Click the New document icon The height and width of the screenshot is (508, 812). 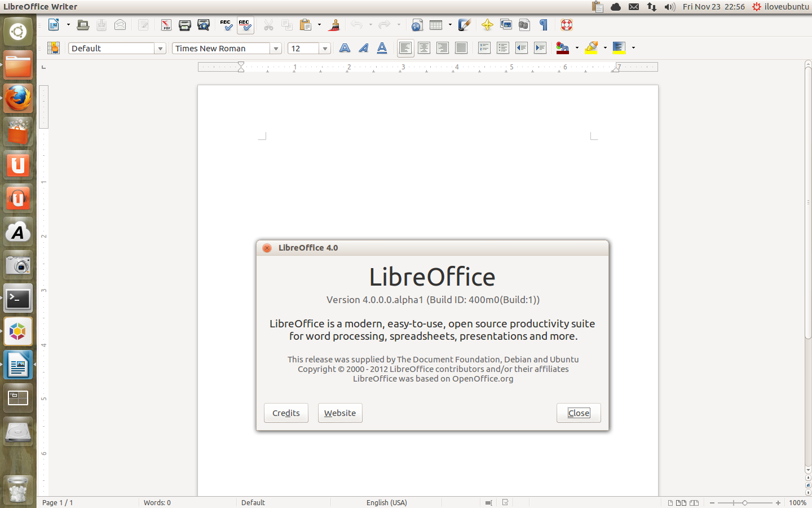[54, 25]
